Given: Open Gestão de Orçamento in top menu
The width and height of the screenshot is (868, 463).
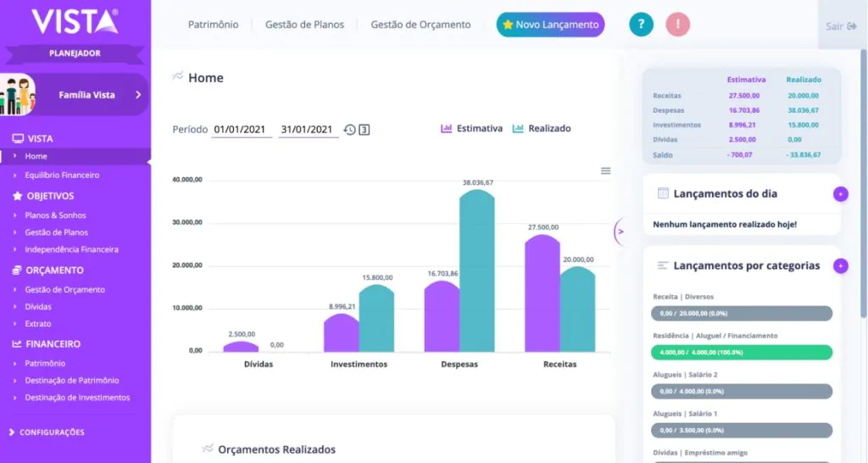Looking at the screenshot, I should [420, 25].
